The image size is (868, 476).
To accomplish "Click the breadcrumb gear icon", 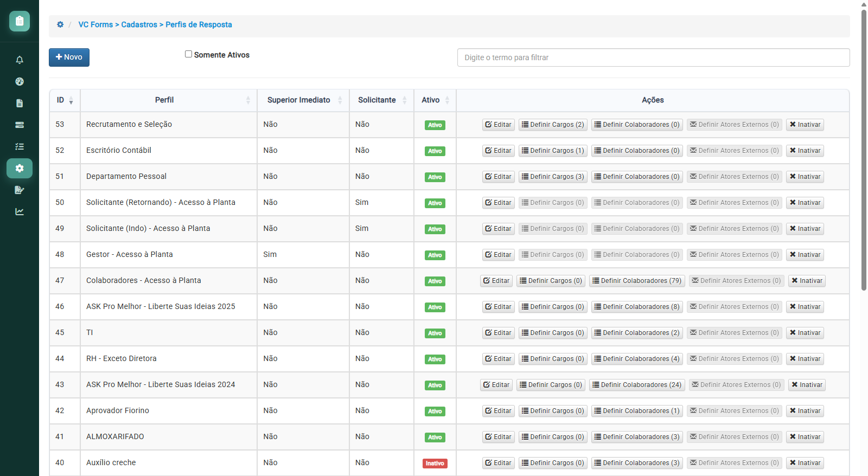I will tap(60, 24).
